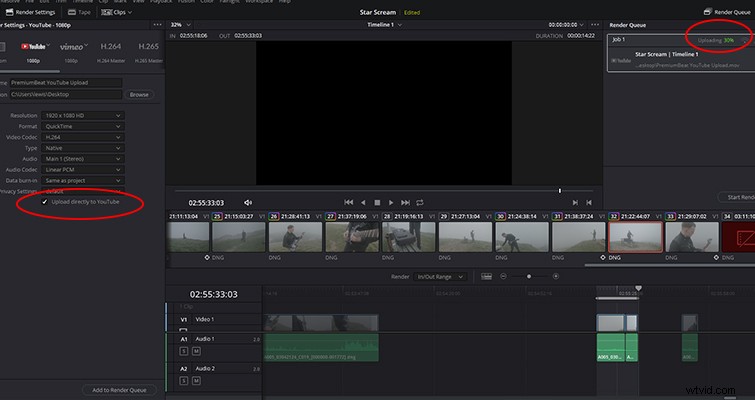
Task: Choose the Vimeo render preset
Action: tap(73, 47)
